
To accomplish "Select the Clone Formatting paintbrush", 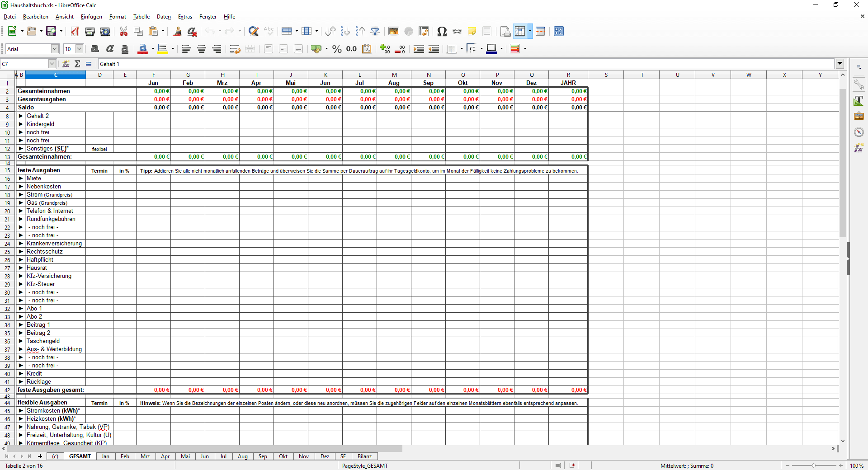I will [x=177, y=31].
